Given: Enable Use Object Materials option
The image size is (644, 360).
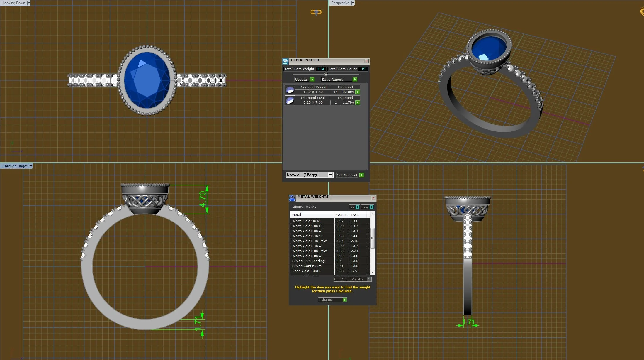Looking at the screenshot, I should [x=369, y=279].
